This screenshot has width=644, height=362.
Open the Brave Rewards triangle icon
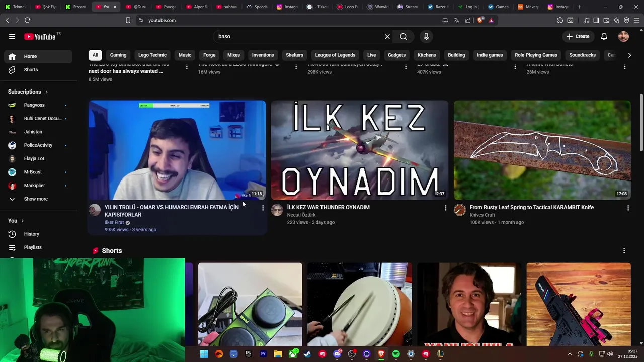[491, 20]
